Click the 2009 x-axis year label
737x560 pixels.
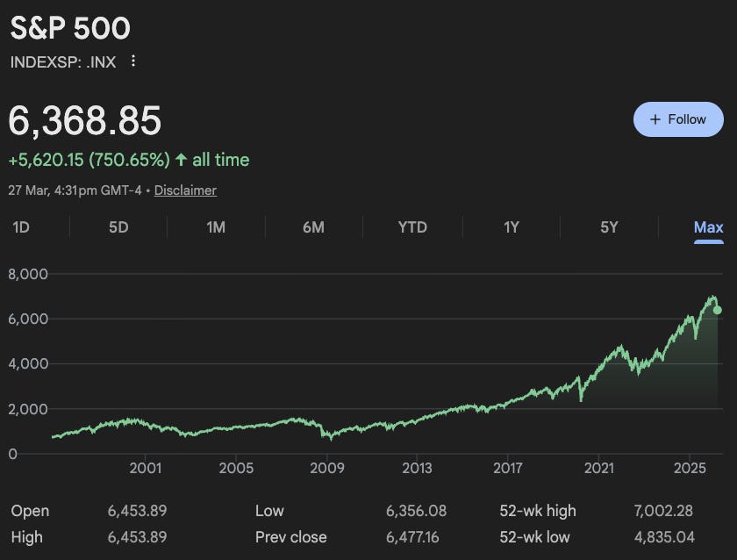point(327,469)
